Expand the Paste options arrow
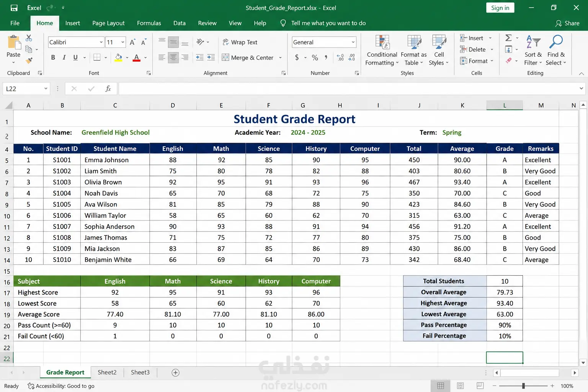This screenshot has height=392, width=588. pos(13,62)
